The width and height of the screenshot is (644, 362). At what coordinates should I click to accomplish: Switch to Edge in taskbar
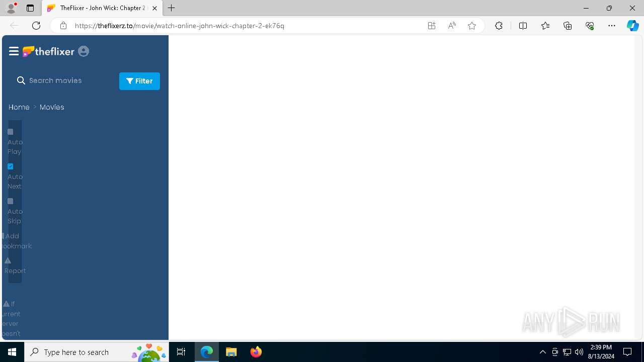pos(207,352)
